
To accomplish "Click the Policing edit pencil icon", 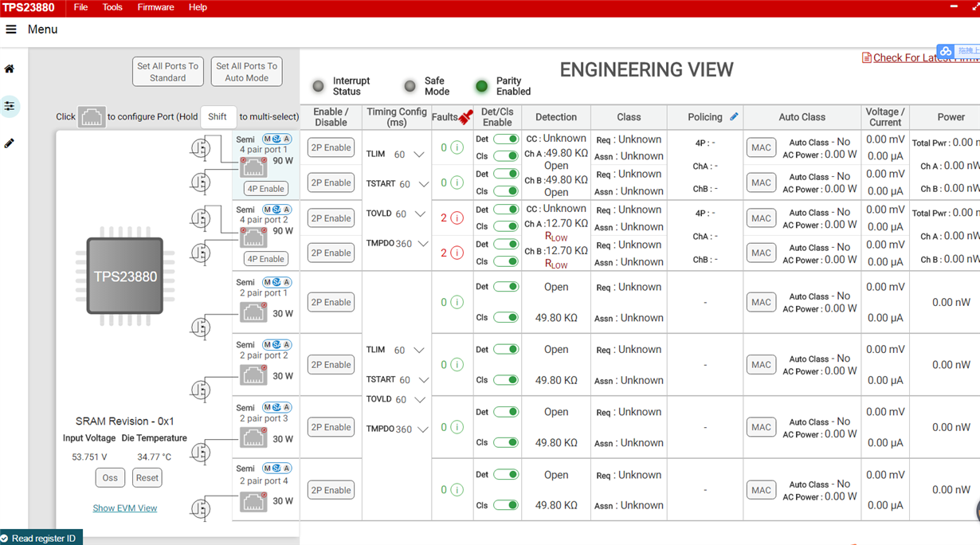I will (734, 117).
